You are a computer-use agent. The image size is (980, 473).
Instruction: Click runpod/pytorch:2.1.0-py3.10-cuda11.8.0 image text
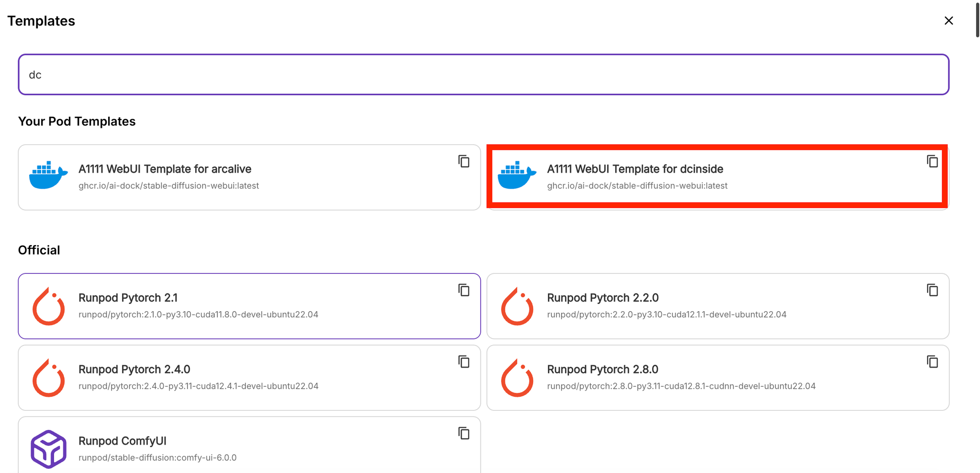point(198,315)
